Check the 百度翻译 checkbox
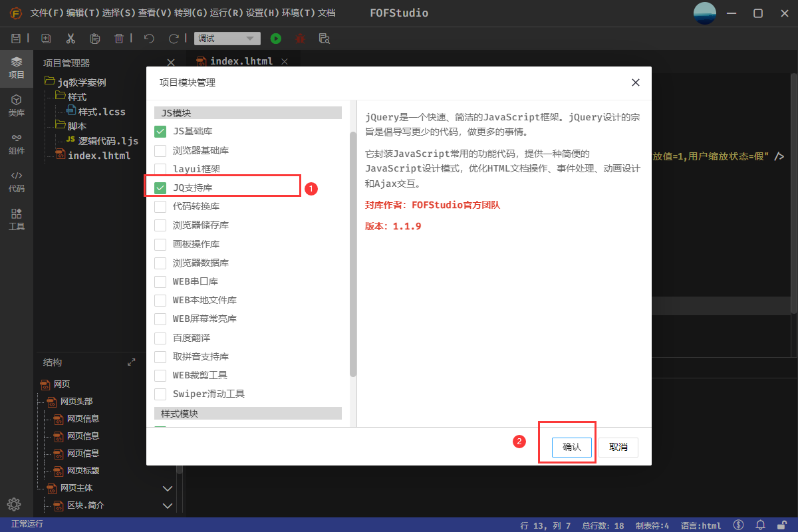The image size is (798, 532). click(160, 338)
